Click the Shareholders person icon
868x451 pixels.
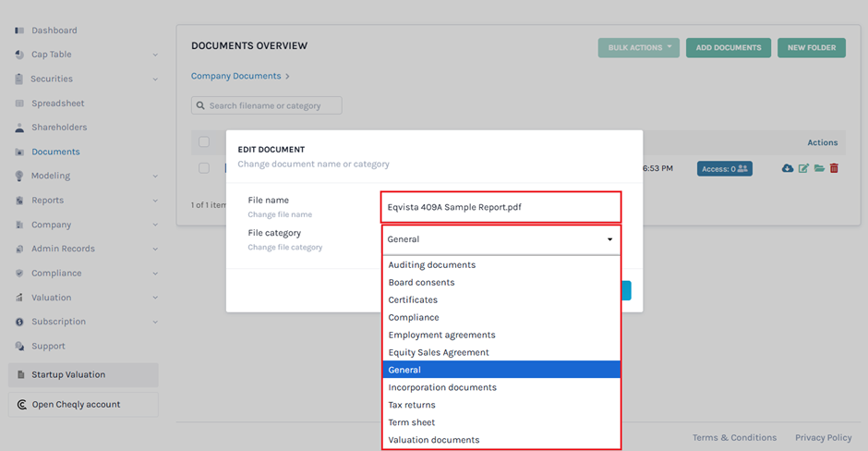(x=19, y=128)
